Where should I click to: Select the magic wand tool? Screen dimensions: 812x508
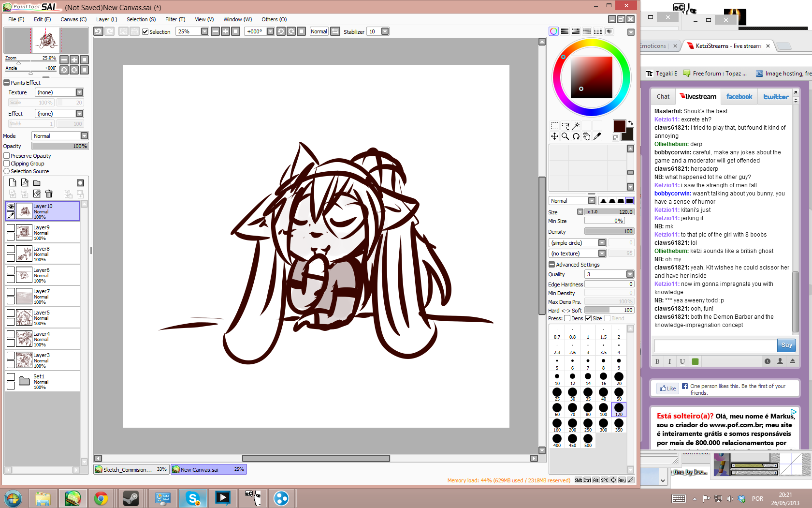(576, 126)
